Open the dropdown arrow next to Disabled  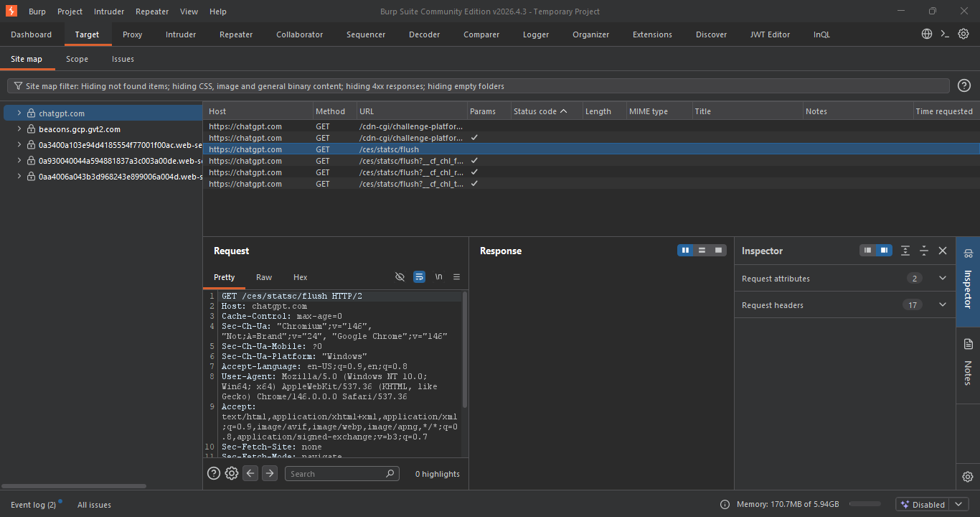[958, 505]
